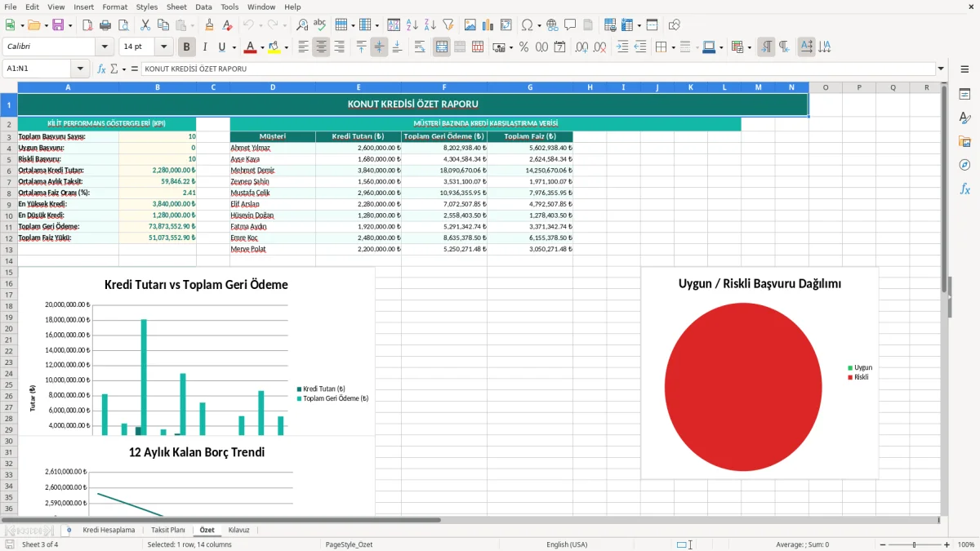Click the Export as PDF icon
Image resolution: width=980 pixels, height=551 pixels.
click(87, 25)
